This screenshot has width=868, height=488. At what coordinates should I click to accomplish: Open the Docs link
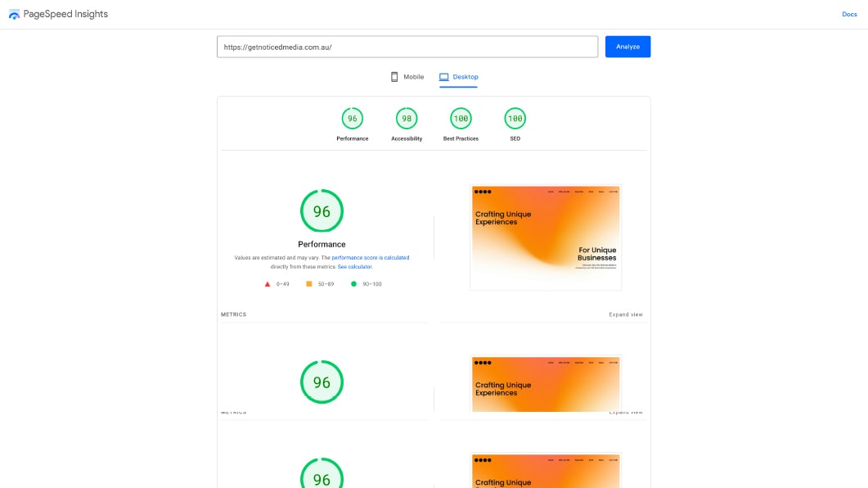click(x=849, y=15)
